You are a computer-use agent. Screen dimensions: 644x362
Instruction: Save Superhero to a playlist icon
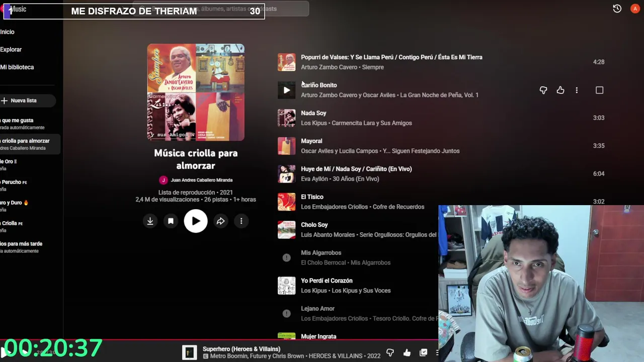[424, 352]
